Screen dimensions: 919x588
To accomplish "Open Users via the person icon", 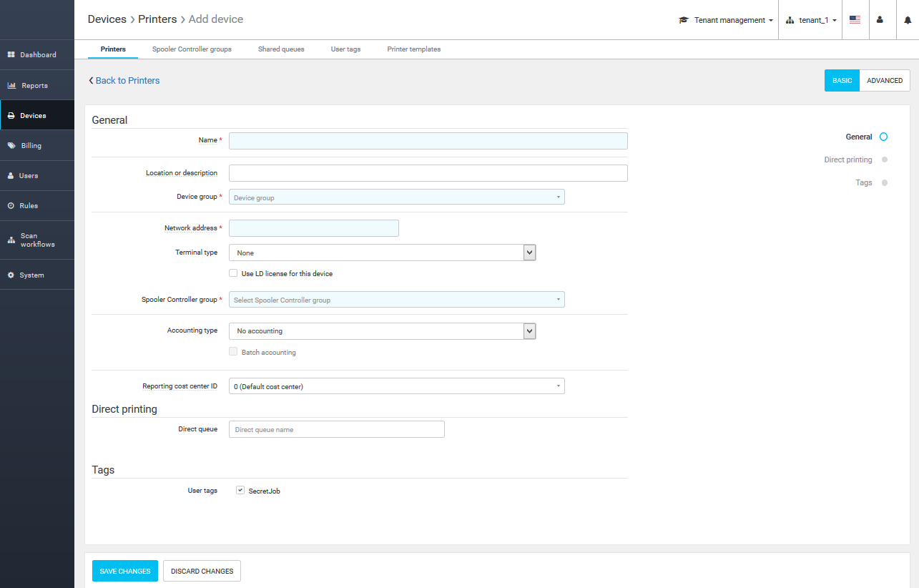I will pos(11,176).
